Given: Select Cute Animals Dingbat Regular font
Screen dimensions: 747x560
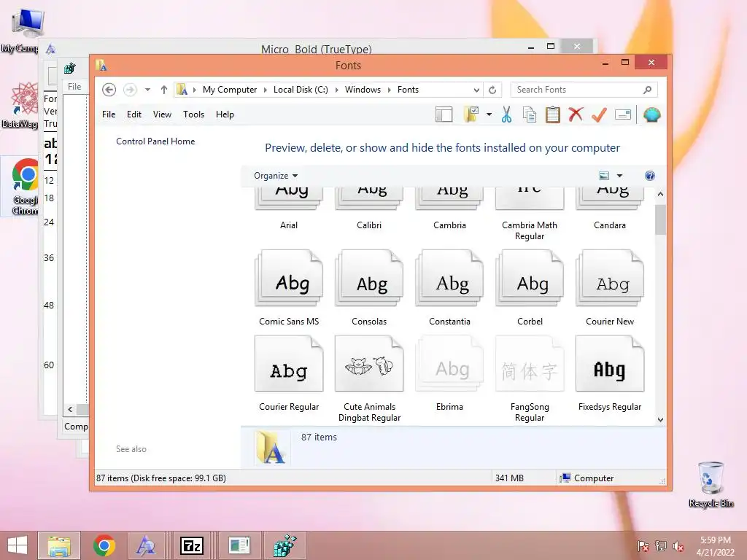Looking at the screenshot, I should coord(369,378).
